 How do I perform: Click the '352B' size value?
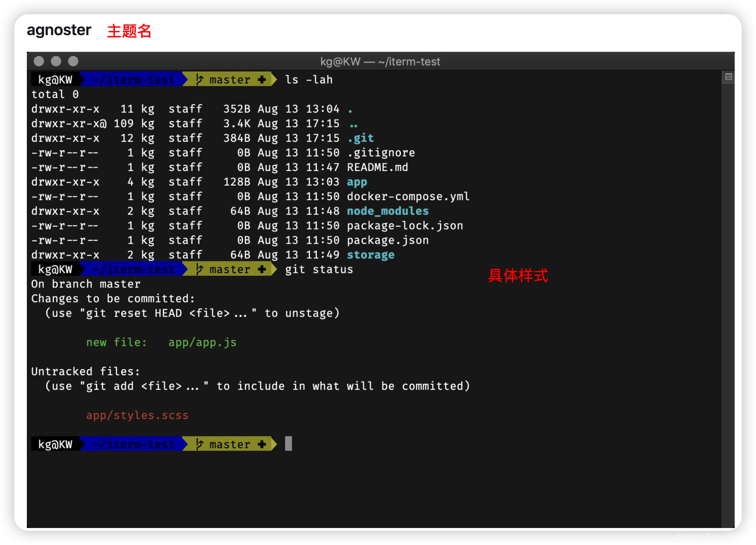coord(237,109)
